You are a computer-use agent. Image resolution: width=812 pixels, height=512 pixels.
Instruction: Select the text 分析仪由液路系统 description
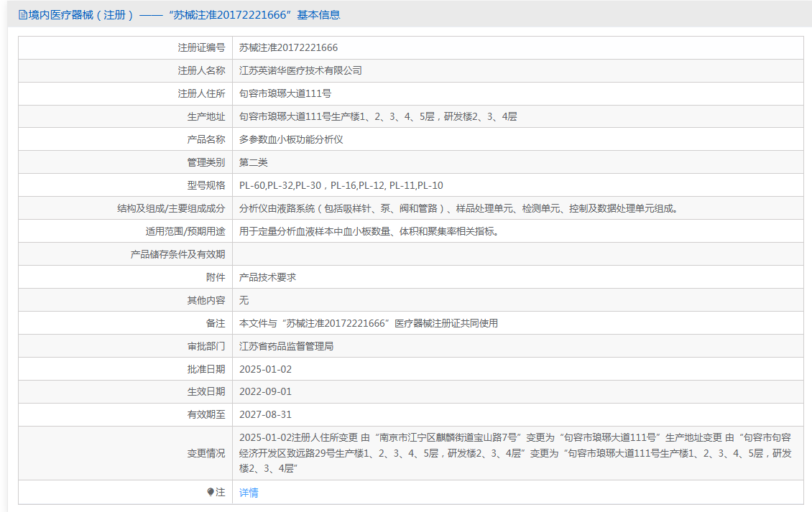(x=459, y=208)
